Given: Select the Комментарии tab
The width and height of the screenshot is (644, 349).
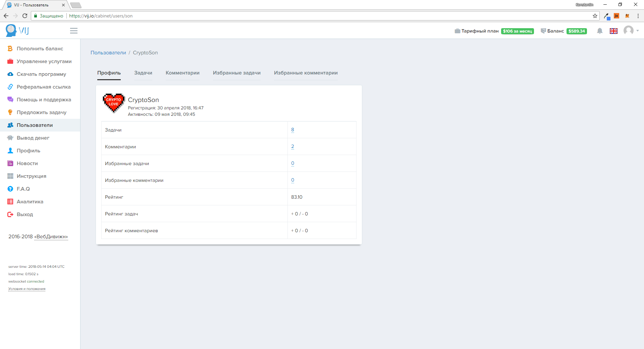Looking at the screenshot, I should tap(182, 73).
